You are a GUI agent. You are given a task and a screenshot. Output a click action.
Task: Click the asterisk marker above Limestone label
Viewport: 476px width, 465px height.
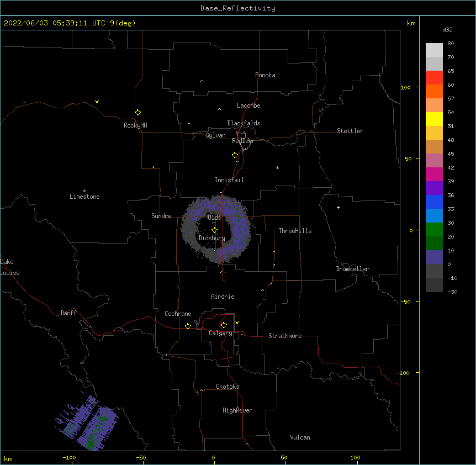[x=84, y=191]
